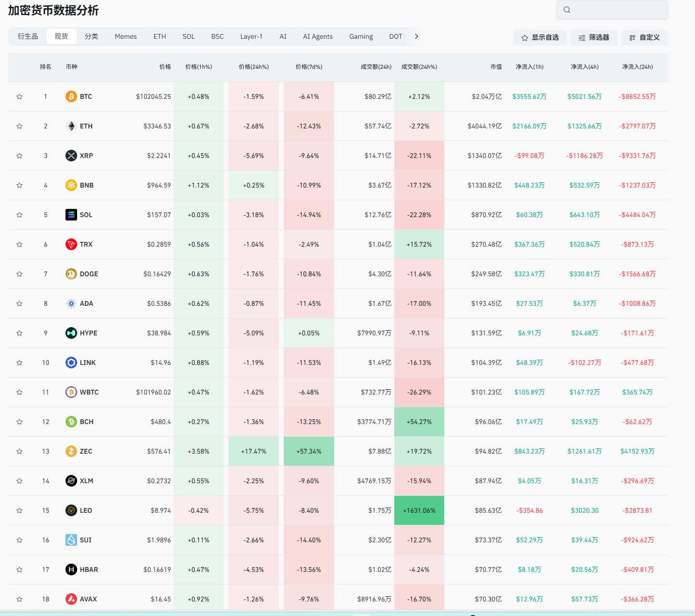This screenshot has height=616, width=695.
Task: Open the 筛选器 filter panel
Action: tap(594, 37)
